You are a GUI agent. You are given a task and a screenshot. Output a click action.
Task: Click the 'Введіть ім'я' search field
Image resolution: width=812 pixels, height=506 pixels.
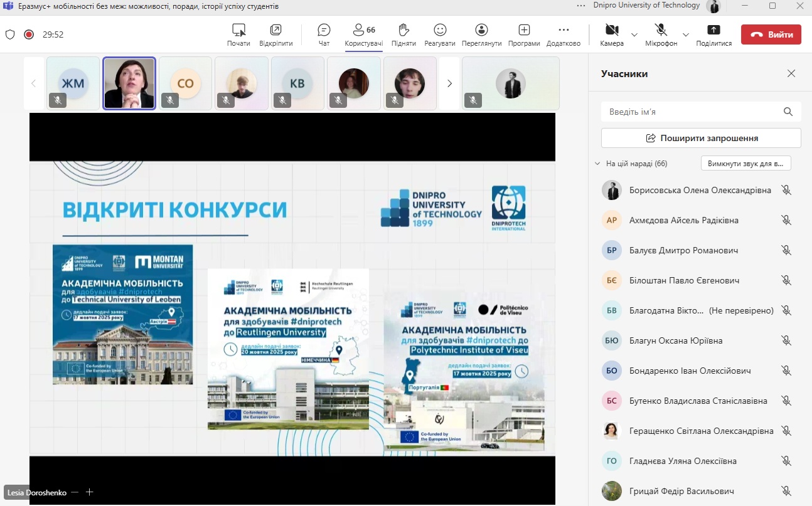click(x=693, y=112)
